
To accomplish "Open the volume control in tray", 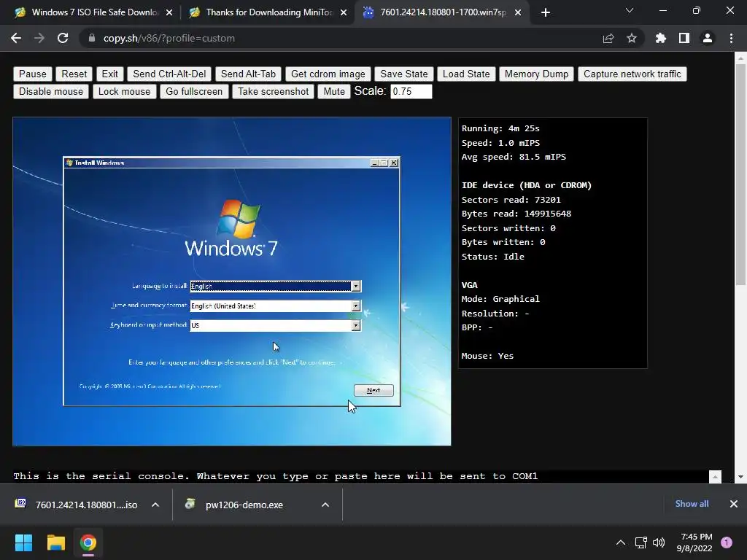I will pyautogui.click(x=659, y=542).
